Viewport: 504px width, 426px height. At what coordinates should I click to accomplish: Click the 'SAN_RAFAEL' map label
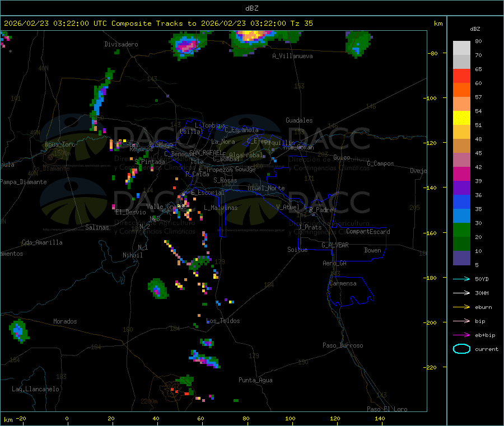[206, 152]
